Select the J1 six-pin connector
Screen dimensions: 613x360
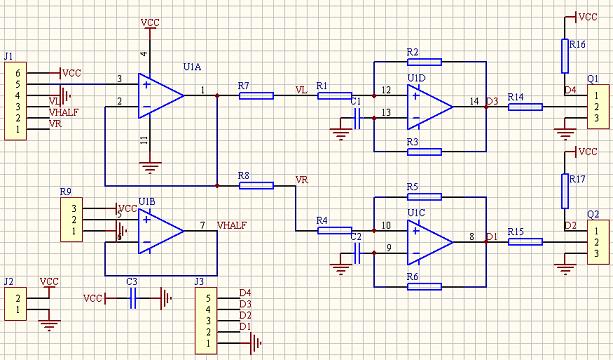click(15, 101)
